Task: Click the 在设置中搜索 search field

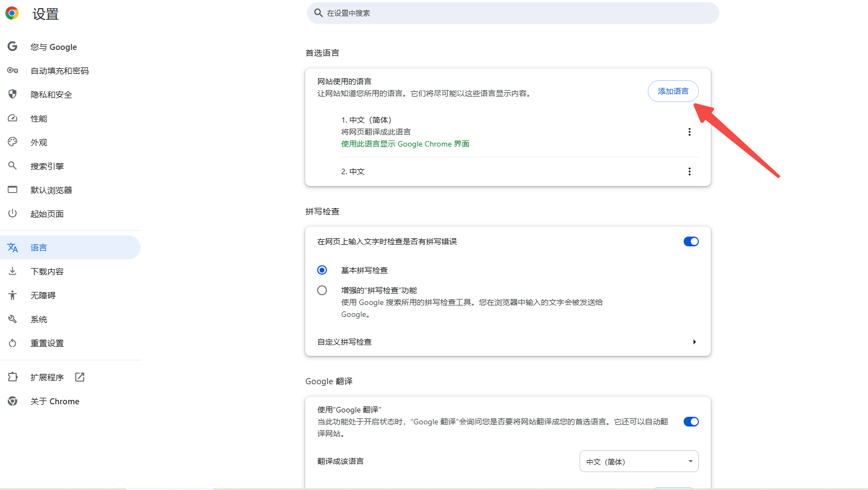Action: coord(512,13)
